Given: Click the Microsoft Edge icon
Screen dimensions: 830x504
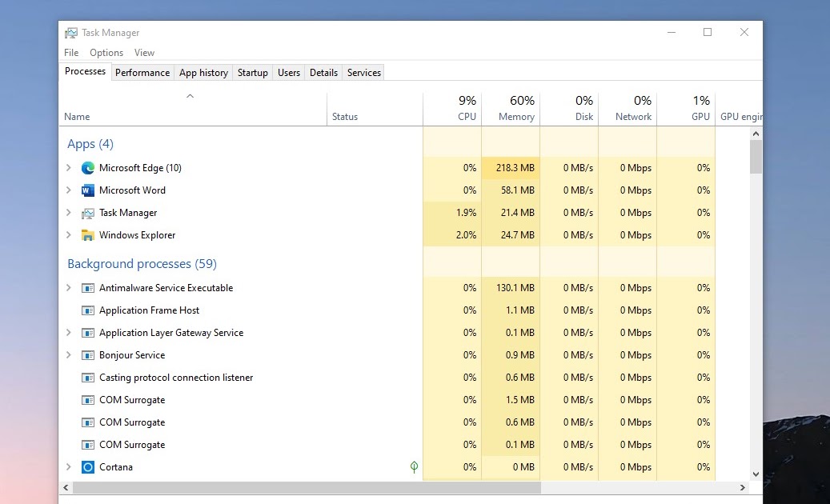Looking at the screenshot, I should pyautogui.click(x=88, y=168).
